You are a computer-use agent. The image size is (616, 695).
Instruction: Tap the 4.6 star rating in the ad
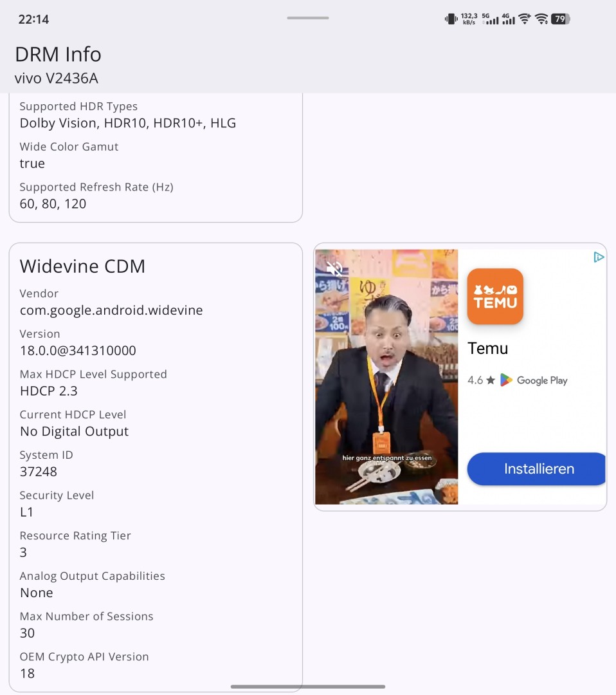(481, 380)
